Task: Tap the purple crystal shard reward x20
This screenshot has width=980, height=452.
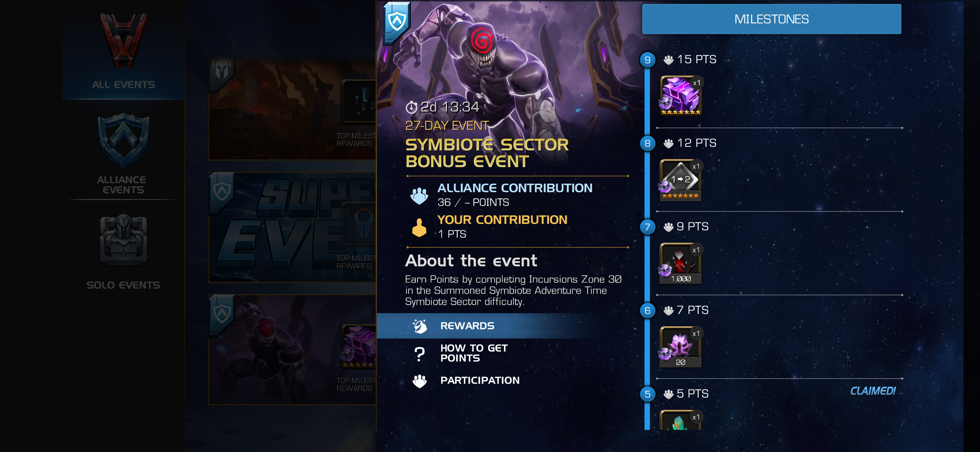Action: coord(681,347)
